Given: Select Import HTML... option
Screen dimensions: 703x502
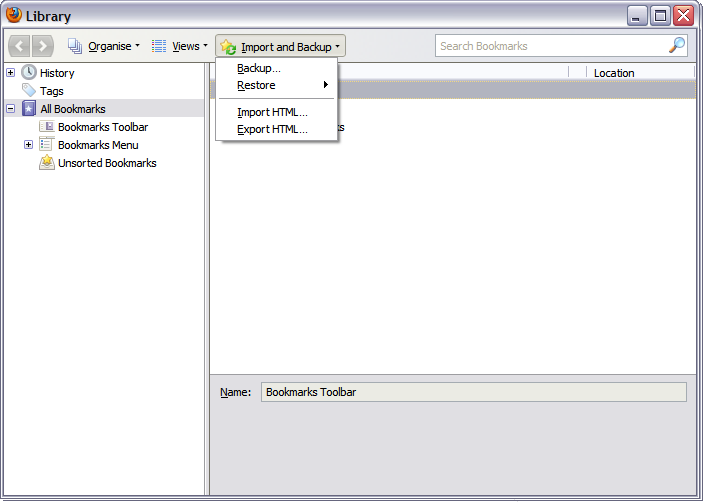Looking at the screenshot, I should pos(277,112).
